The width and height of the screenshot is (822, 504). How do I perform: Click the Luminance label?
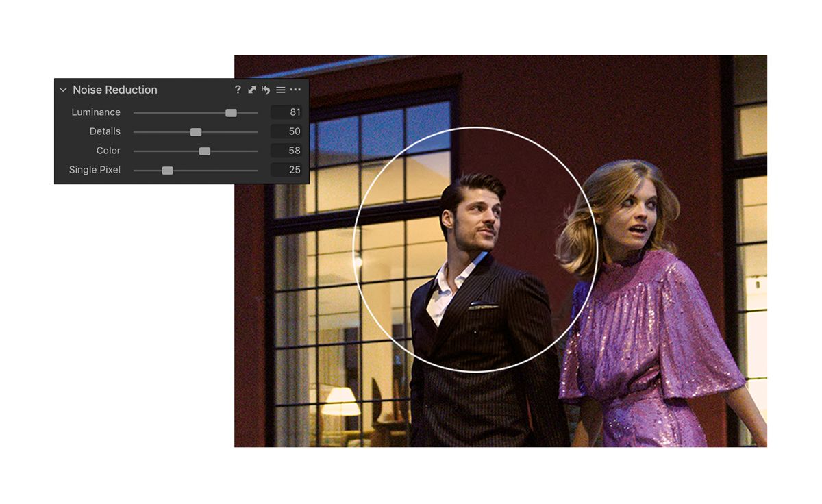pyautogui.click(x=96, y=112)
